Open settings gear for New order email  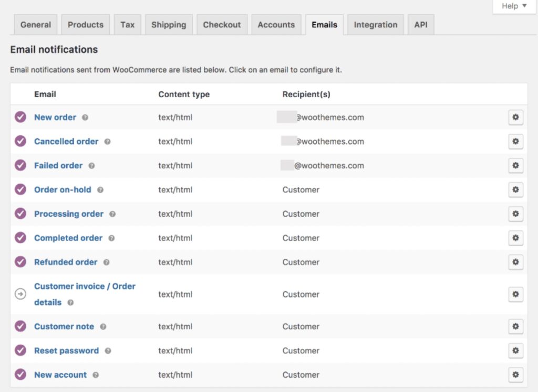[x=515, y=118]
